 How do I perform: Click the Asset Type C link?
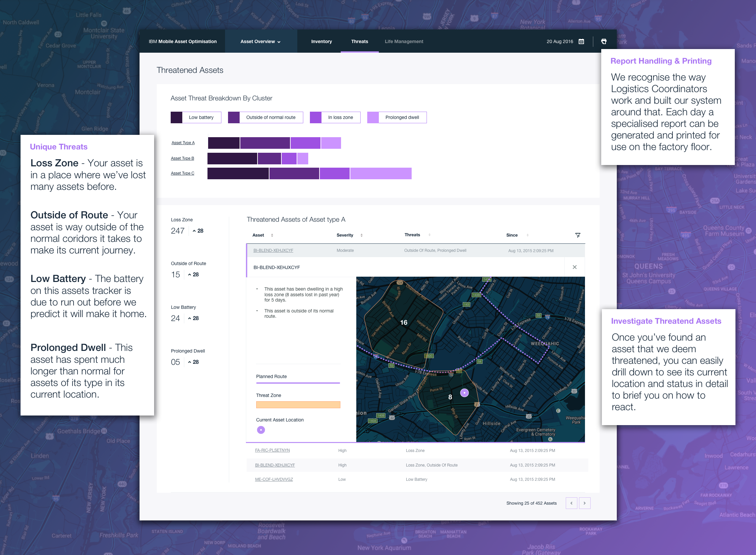point(182,173)
